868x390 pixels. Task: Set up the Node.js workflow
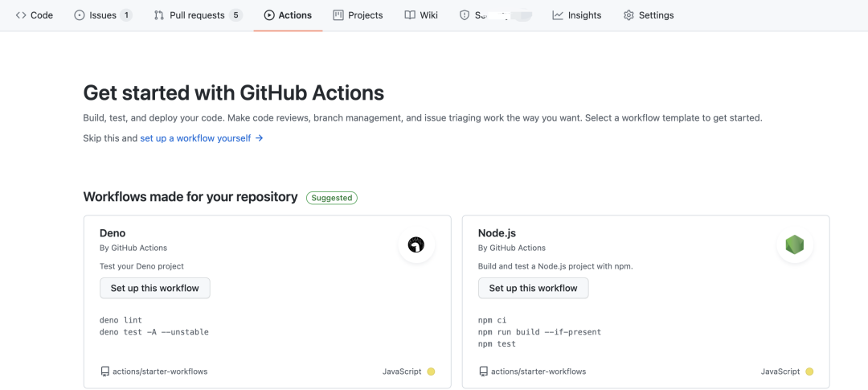pos(533,288)
